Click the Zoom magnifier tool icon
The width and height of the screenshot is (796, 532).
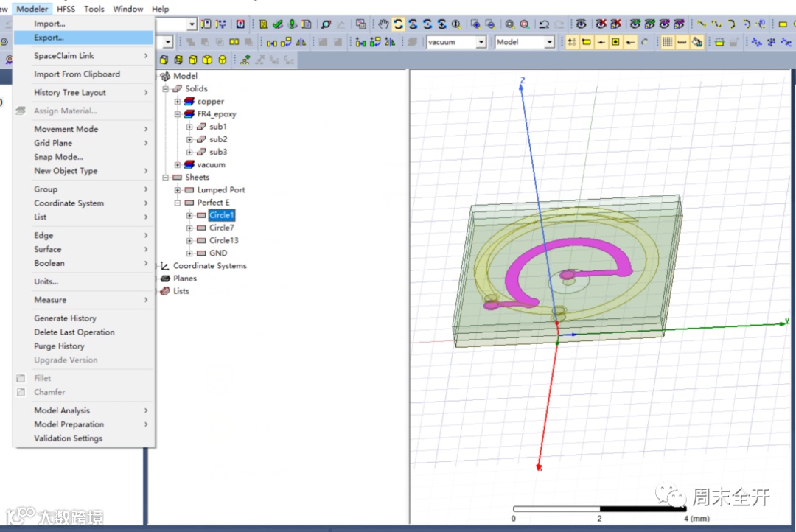click(x=456, y=24)
